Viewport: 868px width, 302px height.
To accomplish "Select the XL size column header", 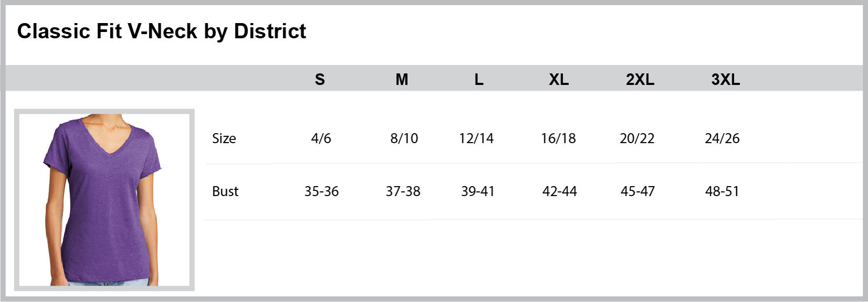I will click(558, 79).
